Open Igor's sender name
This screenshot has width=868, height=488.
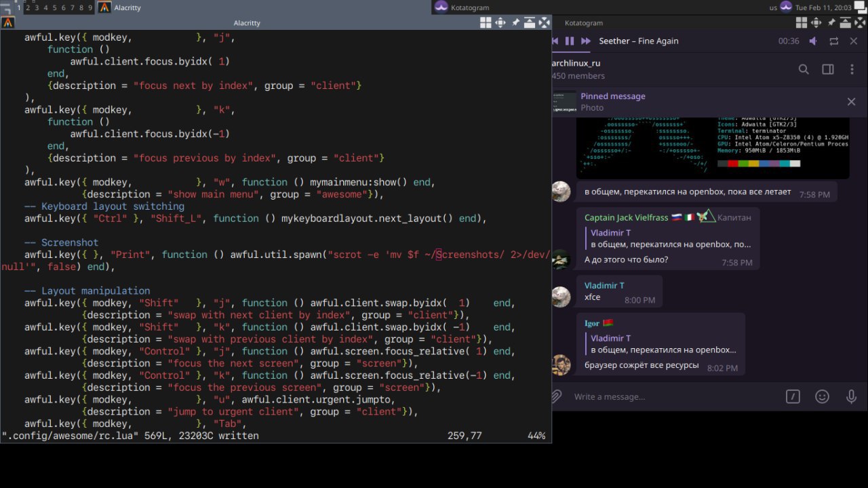pos(591,324)
